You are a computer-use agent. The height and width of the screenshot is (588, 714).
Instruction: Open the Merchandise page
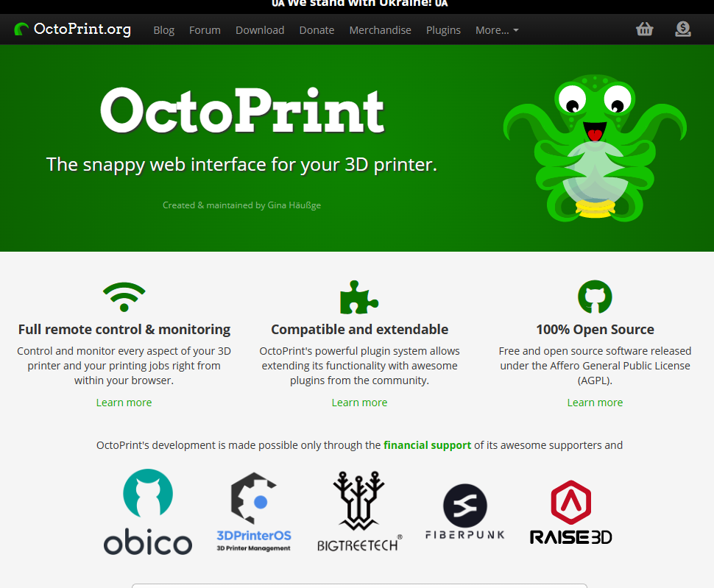381,30
